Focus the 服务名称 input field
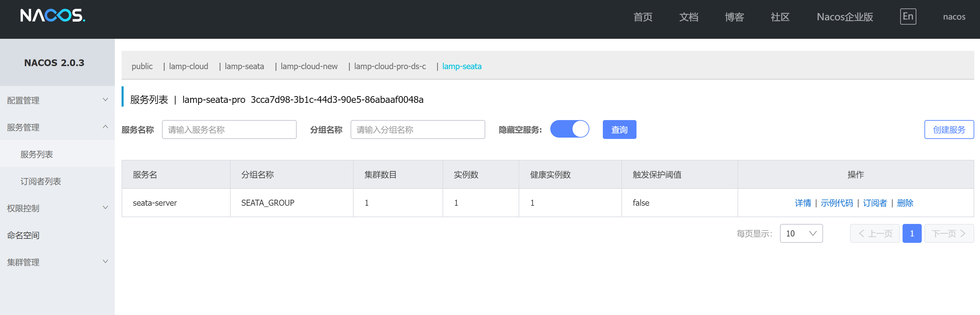The image size is (980, 315). (x=229, y=130)
